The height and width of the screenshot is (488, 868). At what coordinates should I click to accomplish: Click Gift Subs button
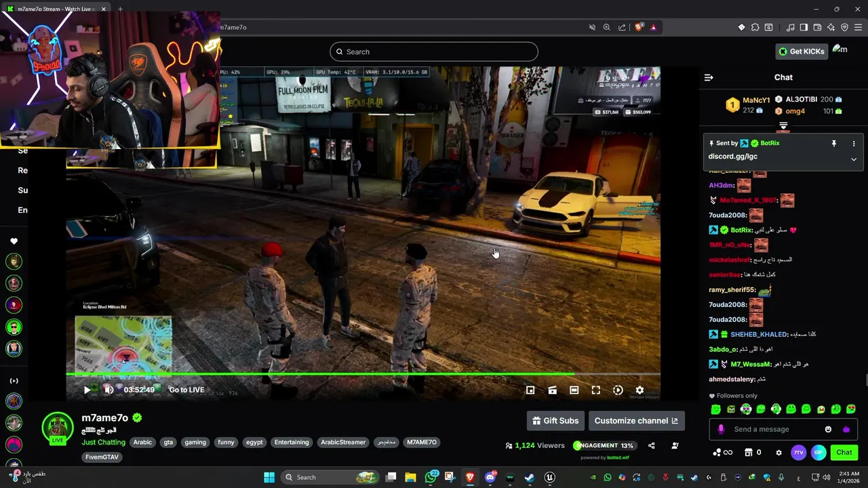[555, 421]
